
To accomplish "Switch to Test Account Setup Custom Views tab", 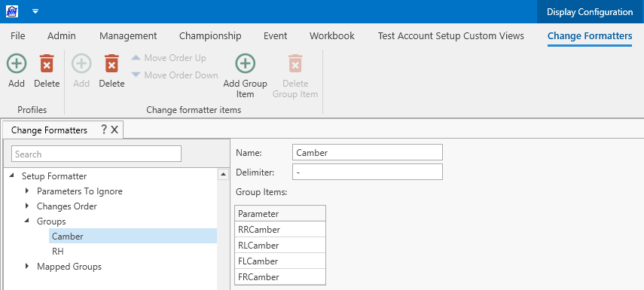I will pos(451,35).
